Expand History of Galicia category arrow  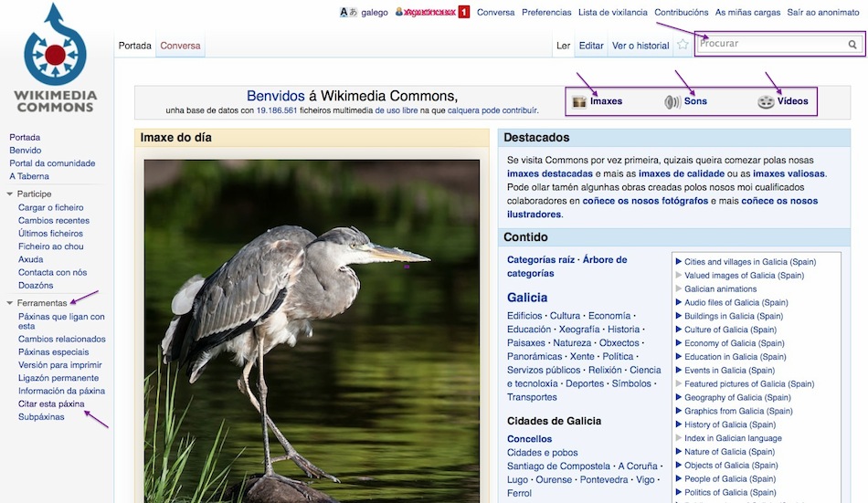point(678,424)
